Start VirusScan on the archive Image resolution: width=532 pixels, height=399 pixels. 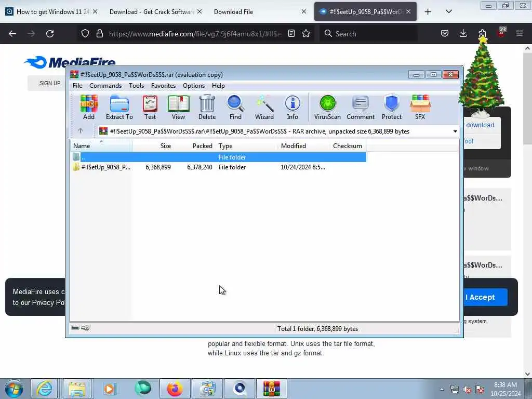click(x=327, y=107)
